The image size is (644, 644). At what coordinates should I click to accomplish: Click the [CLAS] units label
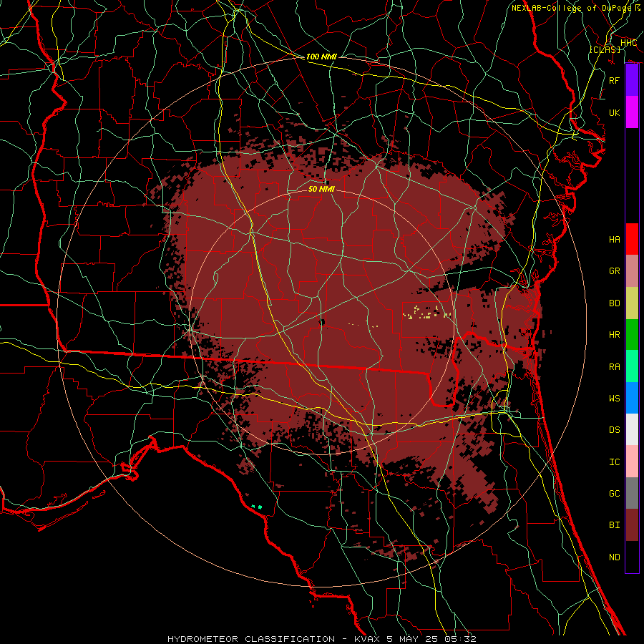(605, 49)
